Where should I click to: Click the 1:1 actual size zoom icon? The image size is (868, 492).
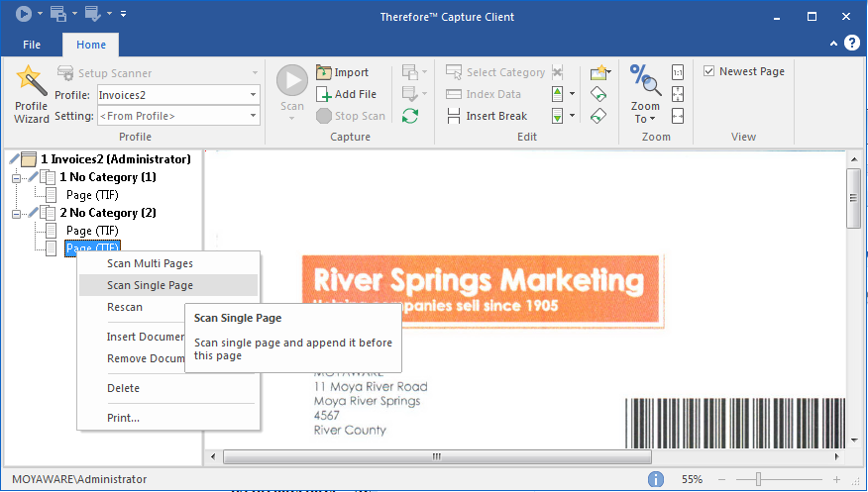coord(678,72)
